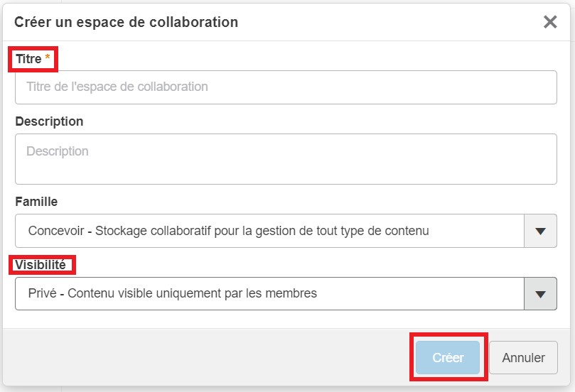Close the collaboration space dialog with X

(x=550, y=22)
